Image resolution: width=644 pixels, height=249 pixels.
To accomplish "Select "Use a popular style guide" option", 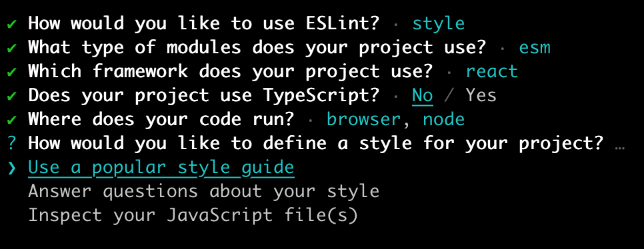I will tap(161, 167).
